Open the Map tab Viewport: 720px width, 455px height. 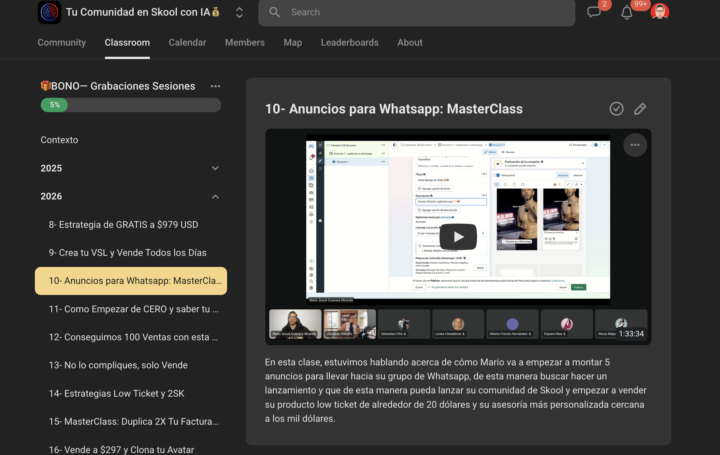coord(292,42)
